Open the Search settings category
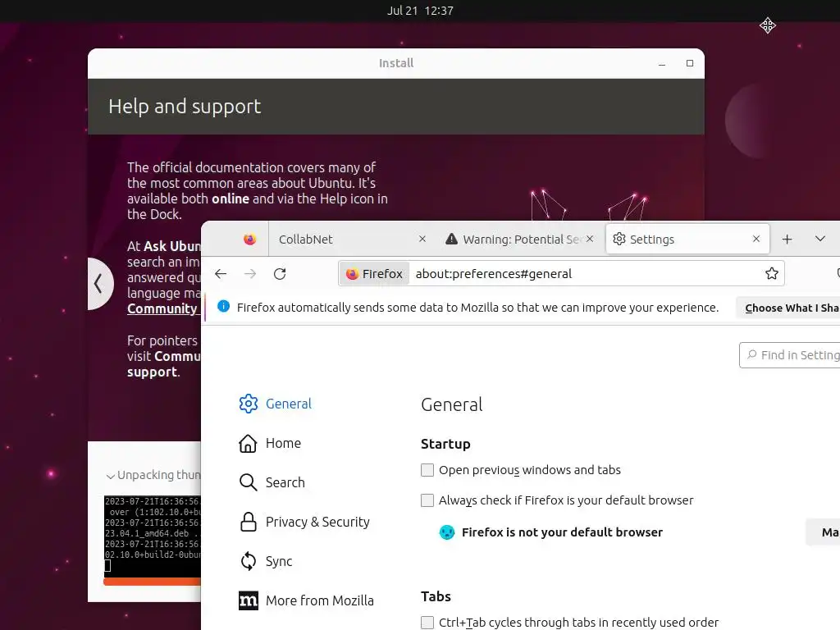This screenshot has height=630, width=840. click(272, 482)
